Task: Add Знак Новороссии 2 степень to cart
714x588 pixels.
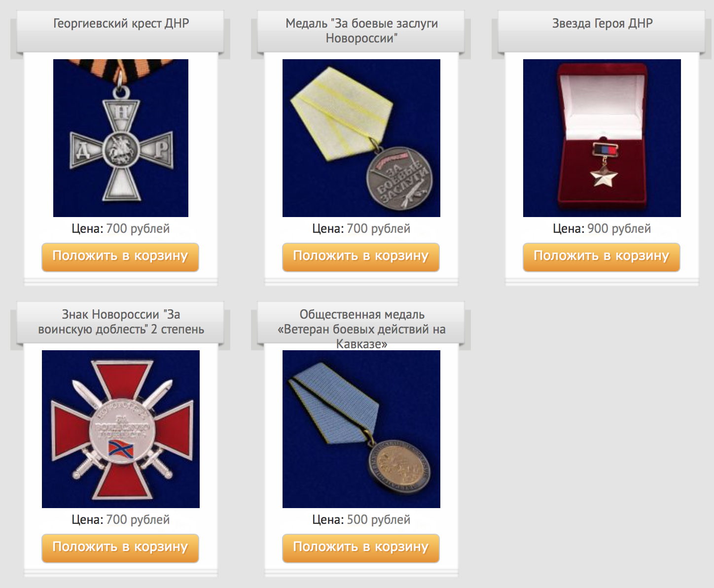Action: pos(120,548)
